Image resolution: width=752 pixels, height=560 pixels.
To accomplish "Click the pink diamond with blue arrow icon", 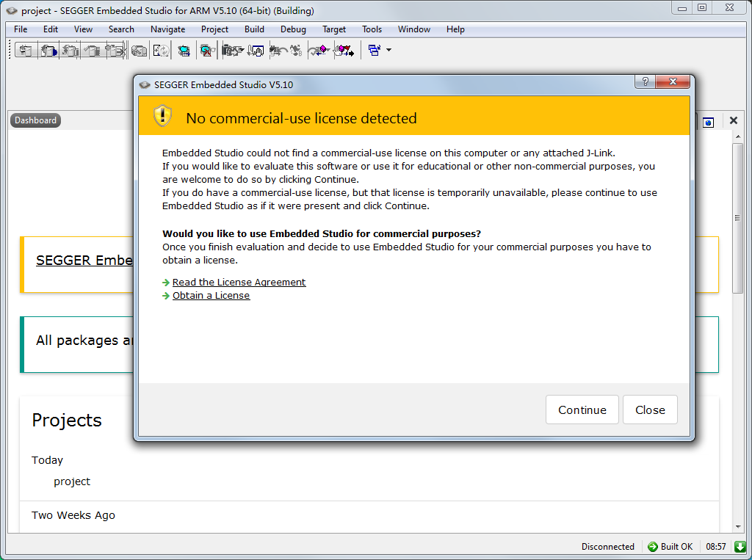I will click(319, 51).
